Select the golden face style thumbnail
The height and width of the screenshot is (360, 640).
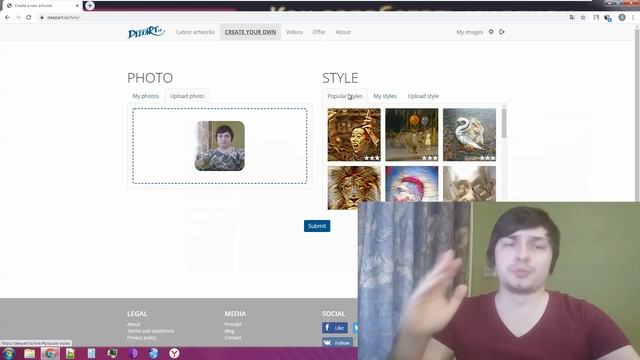click(354, 134)
